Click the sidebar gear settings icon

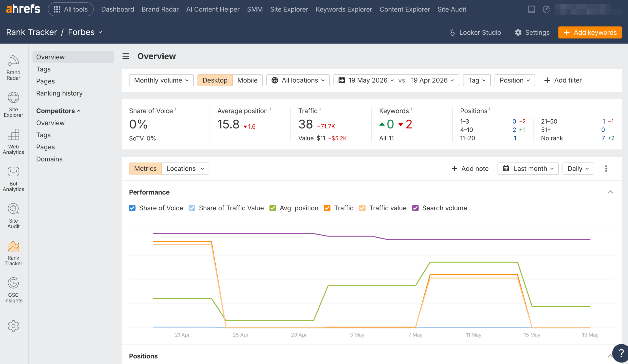[x=13, y=326]
